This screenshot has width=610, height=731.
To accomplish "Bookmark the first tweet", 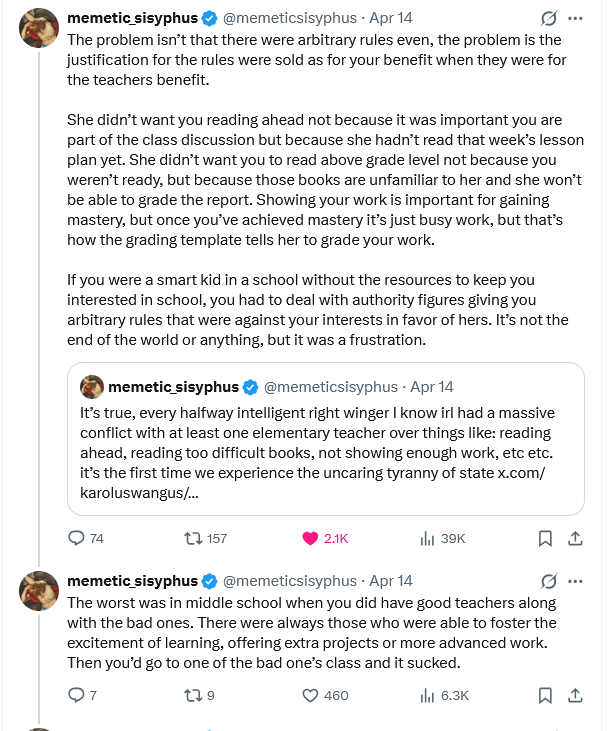I will [x=546, y=538].
